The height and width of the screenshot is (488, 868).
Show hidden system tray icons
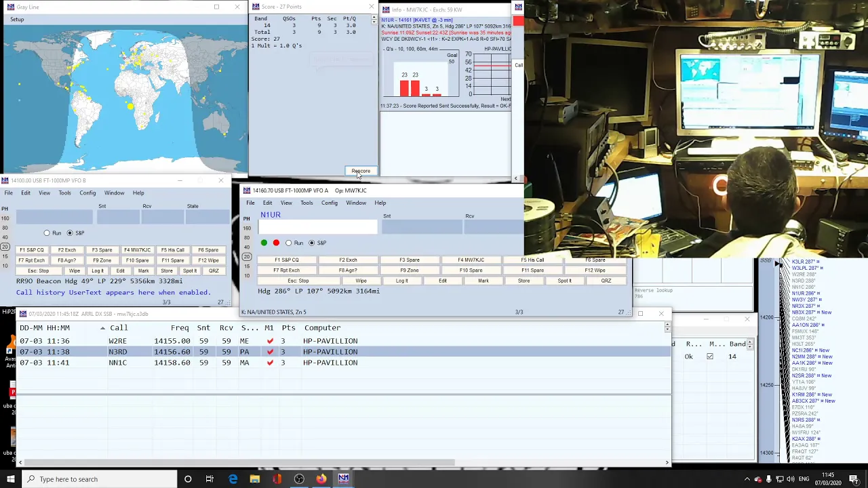pyautogui.click(x=747, y=479)
